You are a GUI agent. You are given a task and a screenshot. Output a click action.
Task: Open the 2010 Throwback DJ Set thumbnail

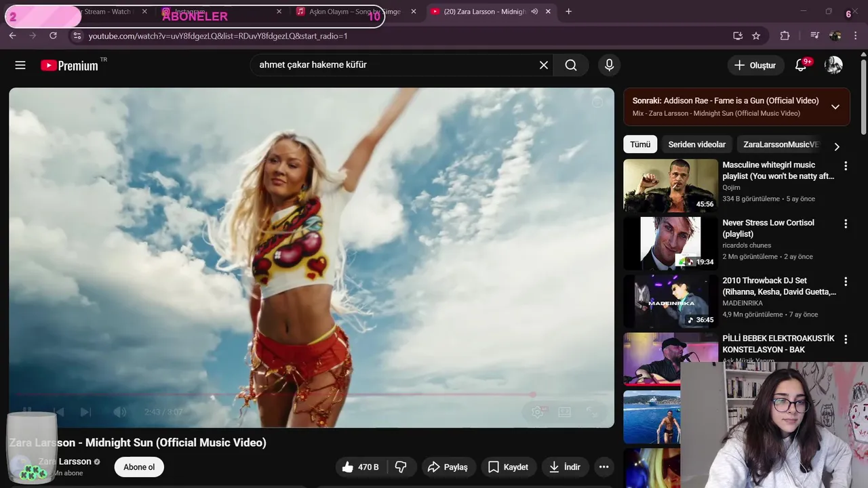click(671, 301)
